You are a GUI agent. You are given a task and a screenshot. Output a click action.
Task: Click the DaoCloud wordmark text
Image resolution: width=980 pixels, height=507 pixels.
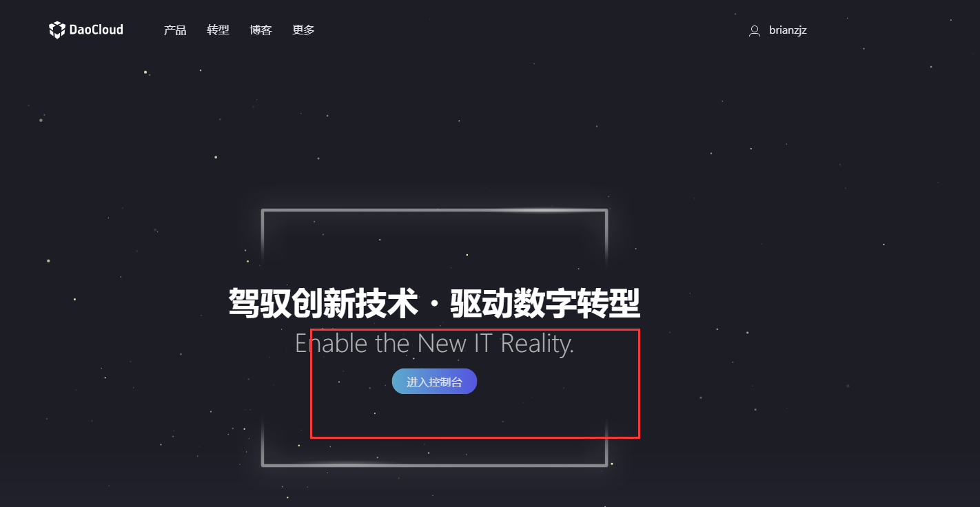point(96,30)
